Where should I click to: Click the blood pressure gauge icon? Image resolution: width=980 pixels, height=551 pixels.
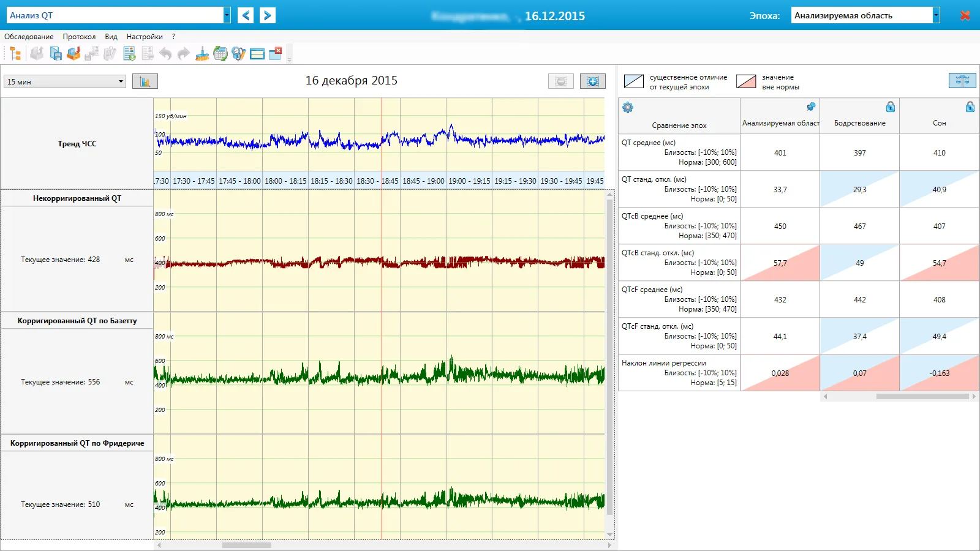239,54
